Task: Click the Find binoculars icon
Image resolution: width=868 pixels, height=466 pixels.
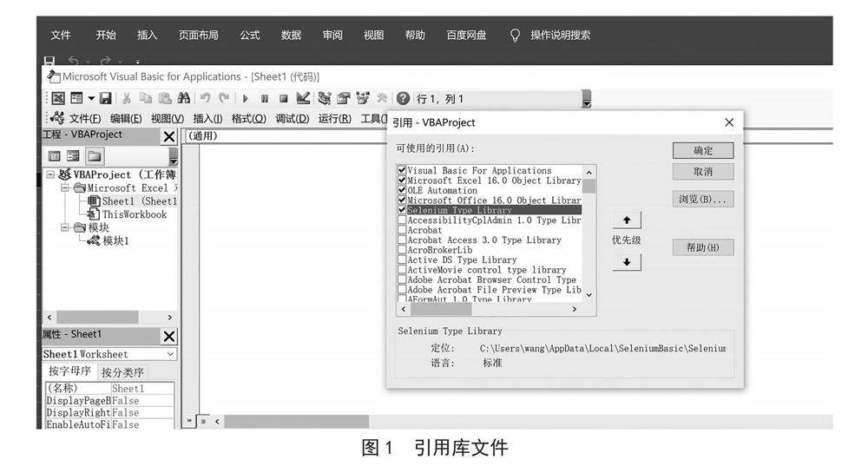Action: point(183,99)
